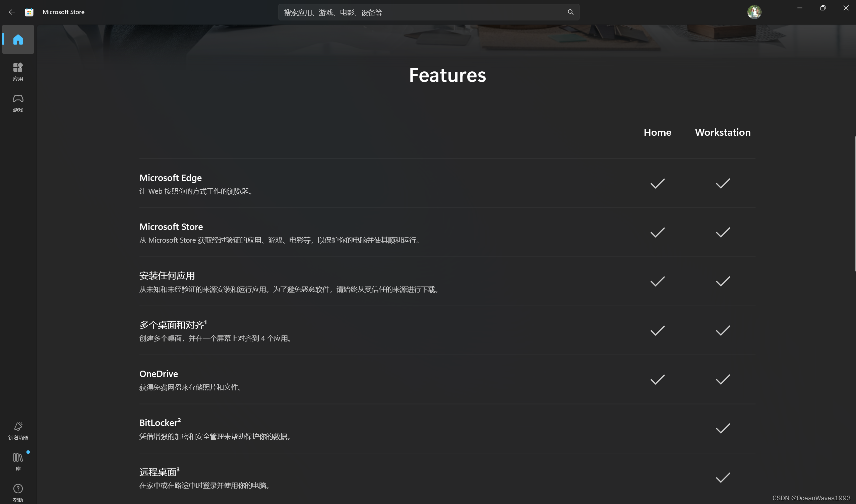Open the user profile avatar
Viewport: 856px width, 504px height.
(754, 12)
